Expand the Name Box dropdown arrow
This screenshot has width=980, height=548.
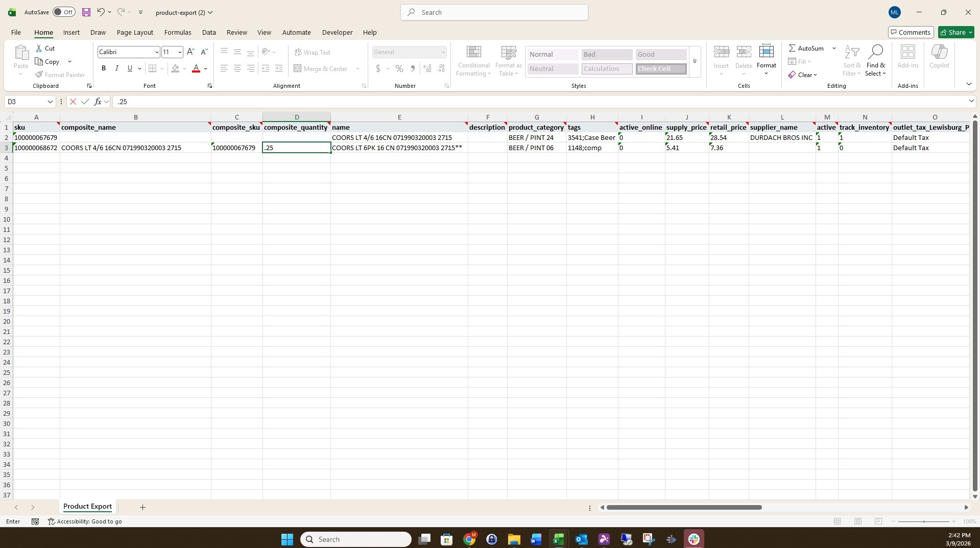pos(50,102)
